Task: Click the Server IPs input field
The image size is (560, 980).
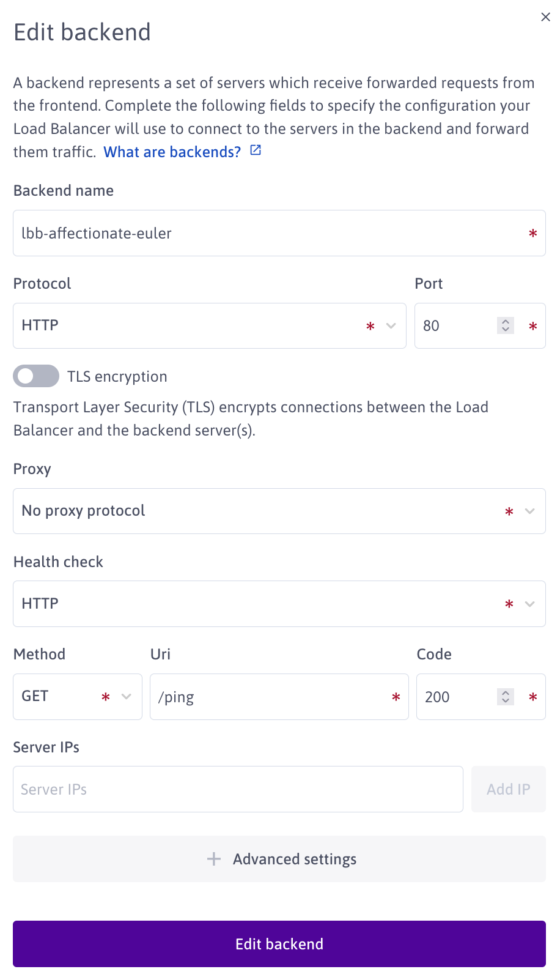Action: pyautogui.click(x=238, y=789)
